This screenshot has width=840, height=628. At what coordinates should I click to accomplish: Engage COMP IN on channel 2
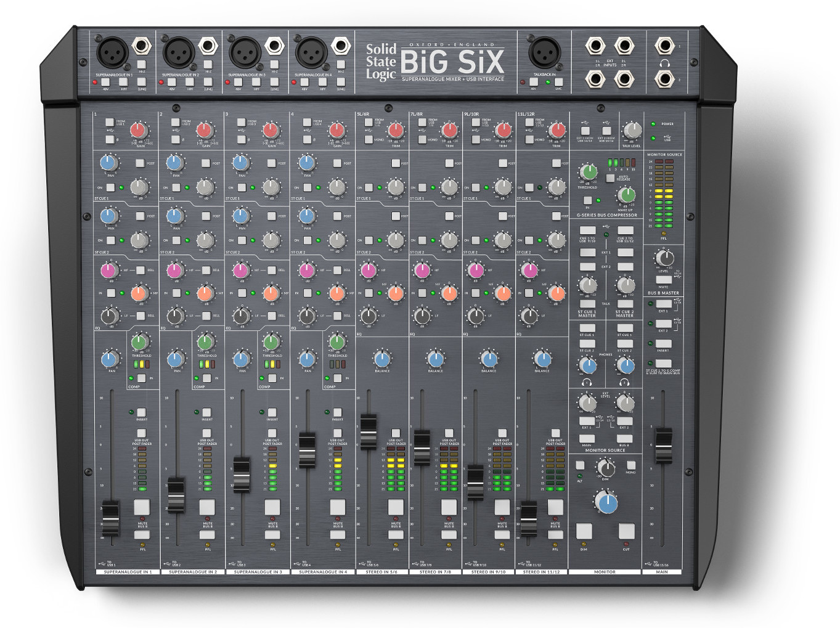point(206,378)
